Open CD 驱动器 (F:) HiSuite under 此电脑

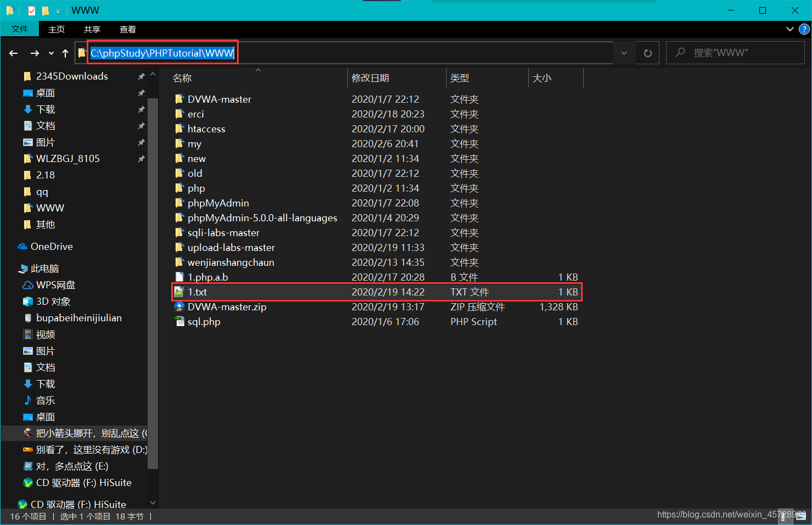tap(83, 483)
